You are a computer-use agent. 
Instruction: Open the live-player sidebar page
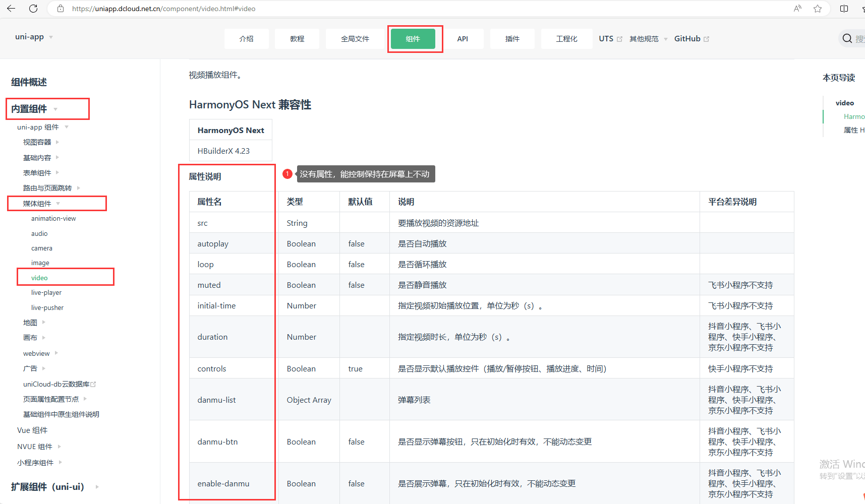pos(46,292)
